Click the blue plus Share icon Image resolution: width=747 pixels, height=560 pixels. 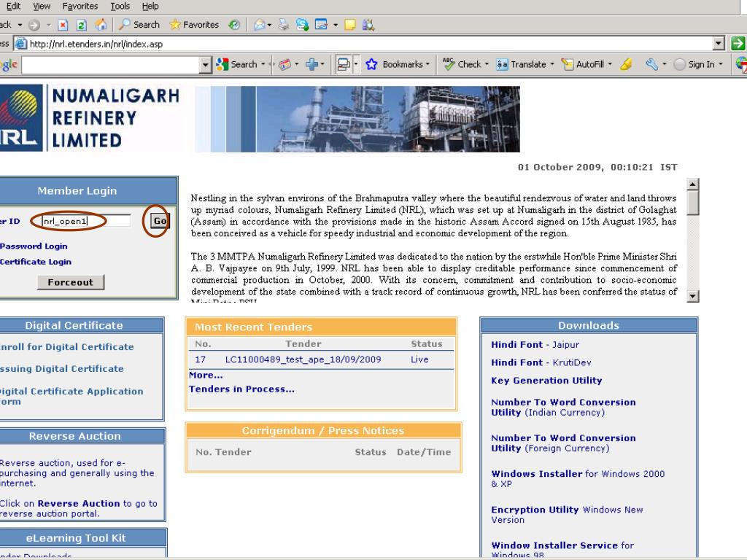[x=312, y=64]
